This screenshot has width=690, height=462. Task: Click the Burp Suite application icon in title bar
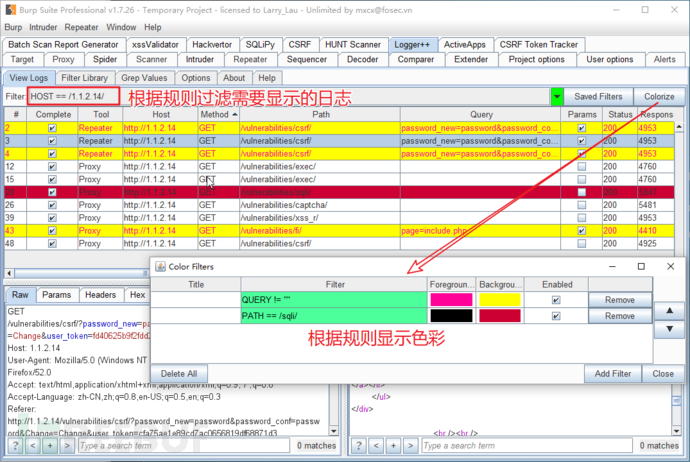[x=8, y=8]
